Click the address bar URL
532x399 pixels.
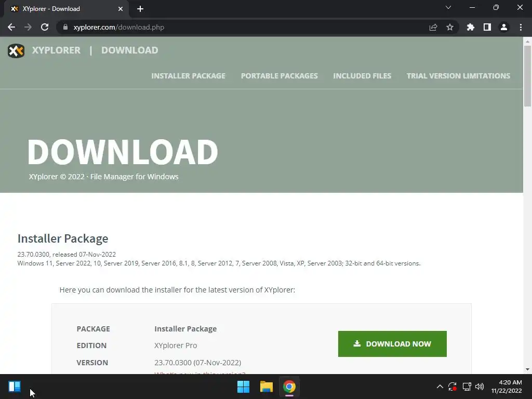click(x=119, y=27)
